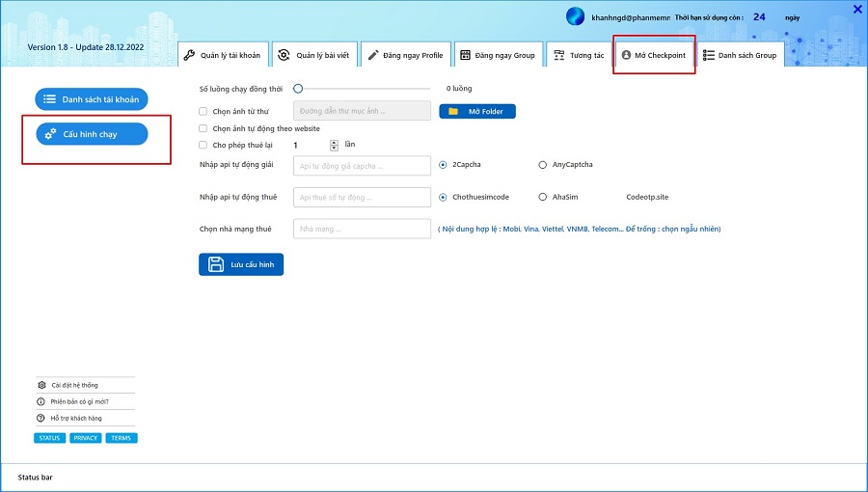868x492 pixels.
Task: Decrease the Cho phép thuê lại count
Action: point(334,148)
